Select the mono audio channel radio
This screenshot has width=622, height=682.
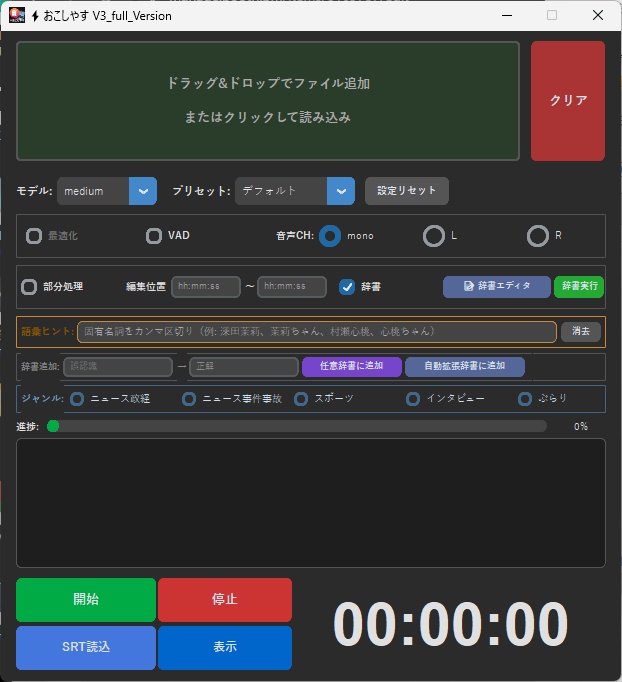click(x=330, y=236)
